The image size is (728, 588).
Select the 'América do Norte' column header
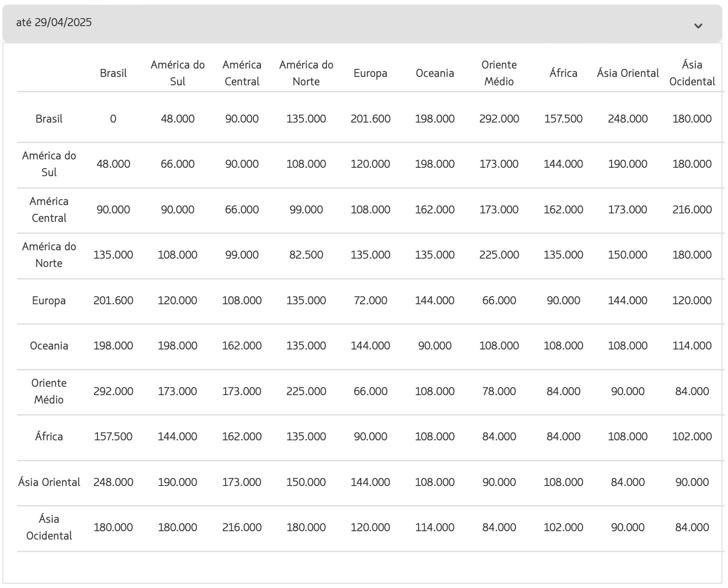[x=306, y=73]
